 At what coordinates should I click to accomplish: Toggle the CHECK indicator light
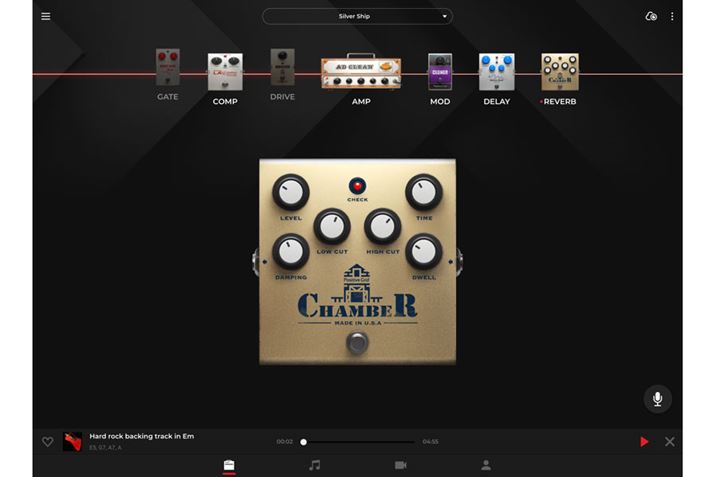tap(357, 186)
